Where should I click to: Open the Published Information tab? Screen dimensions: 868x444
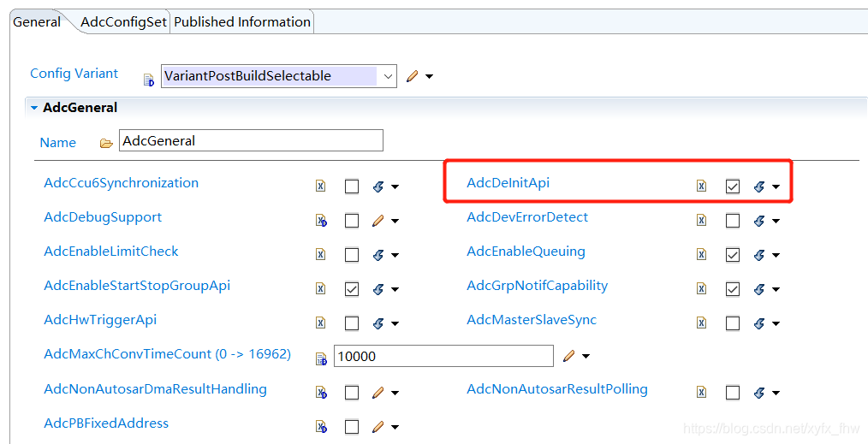[x=242, y=22]
